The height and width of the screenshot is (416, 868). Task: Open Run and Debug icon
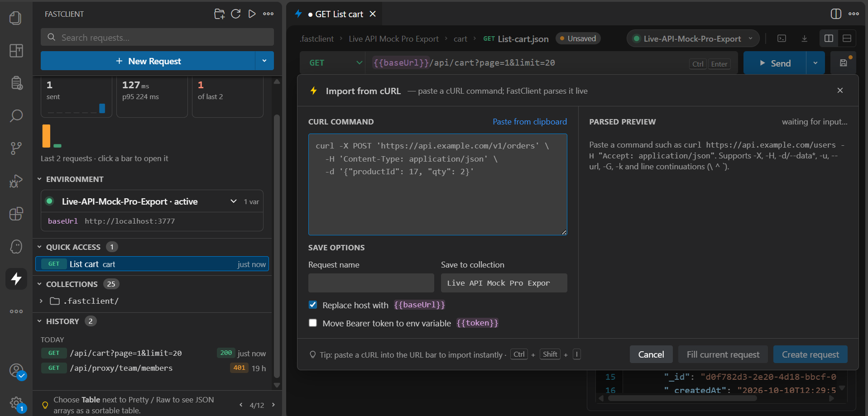[16, 181]
